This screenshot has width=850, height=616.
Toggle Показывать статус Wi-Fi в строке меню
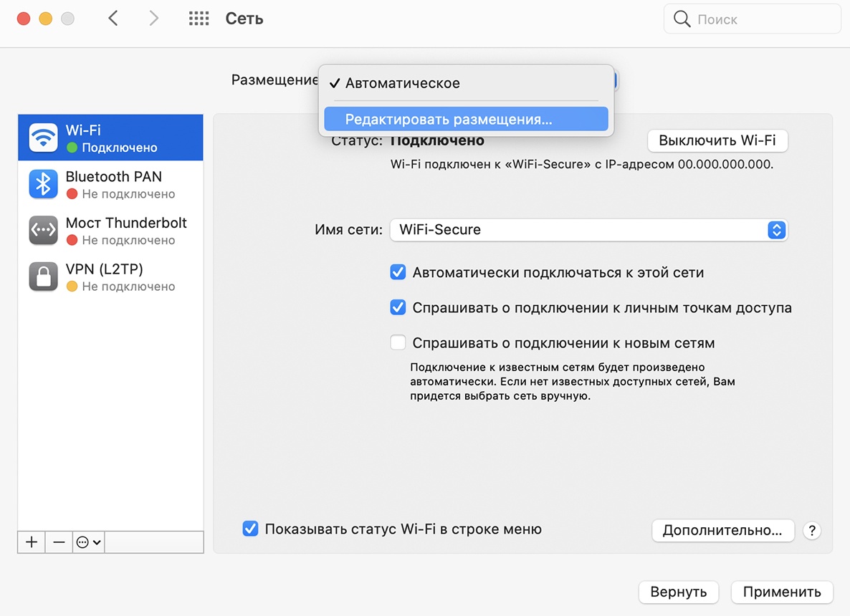(x=250, y=529)
